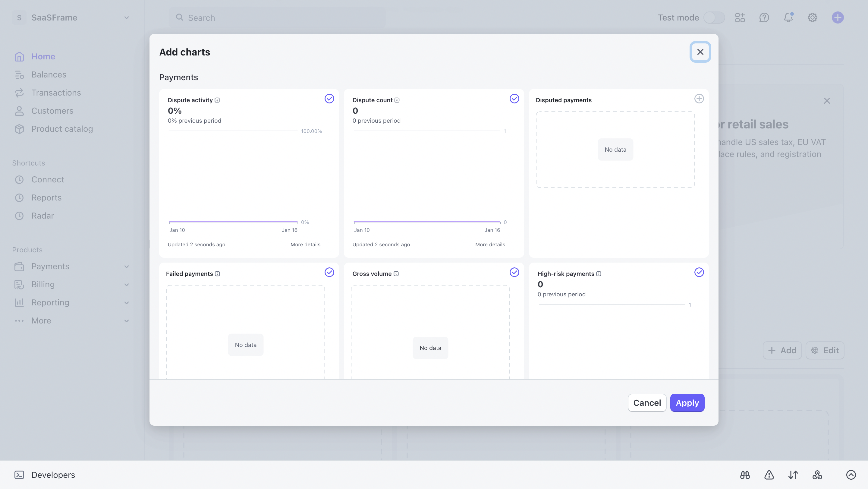Open the SaaSFrame workspace switcher chevron
The image size is (868, 489).
126,17
